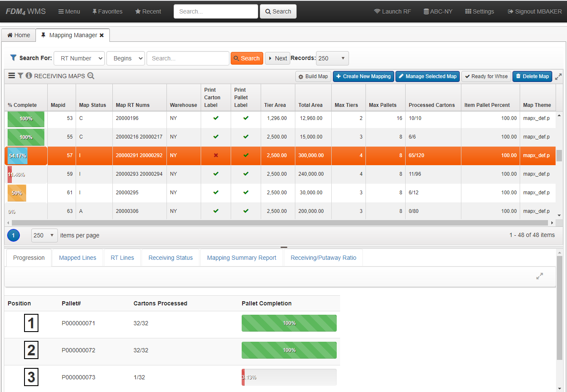The width and height of the screenshot is (567, 392).
Task: Open the RT Number dropdown
Action: 79,58
